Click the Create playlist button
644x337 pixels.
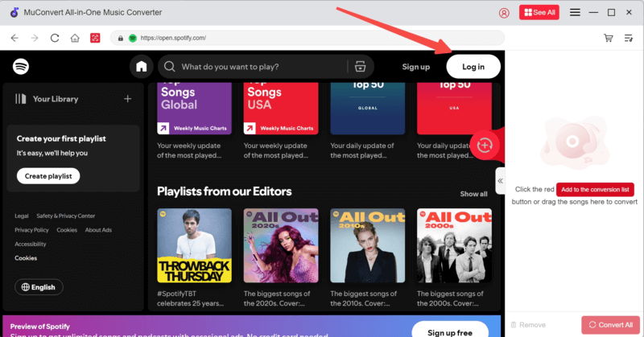[x=48, y=176]
